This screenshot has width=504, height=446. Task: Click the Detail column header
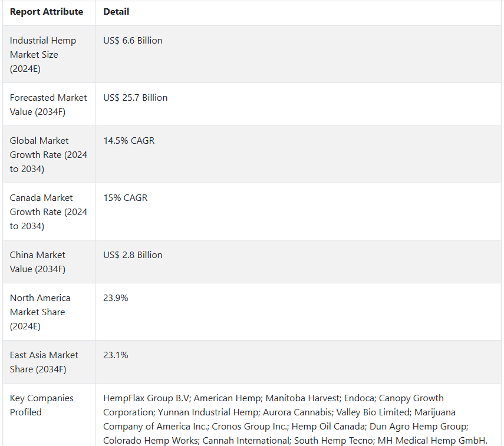click(116, 12)
